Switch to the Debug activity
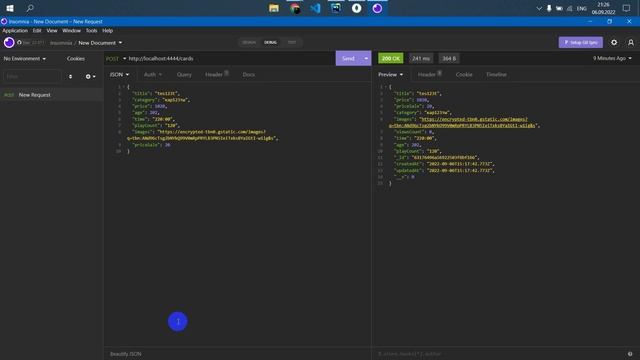This screenshot has height=360, width=640. (x=270, y=42)
